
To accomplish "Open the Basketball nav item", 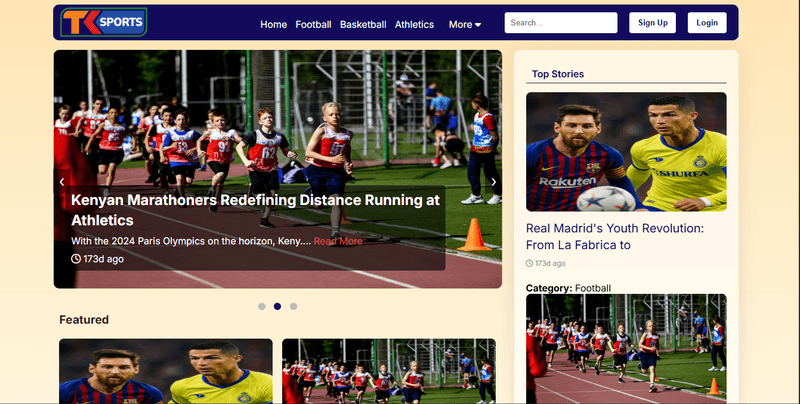I will coord(363,24).
